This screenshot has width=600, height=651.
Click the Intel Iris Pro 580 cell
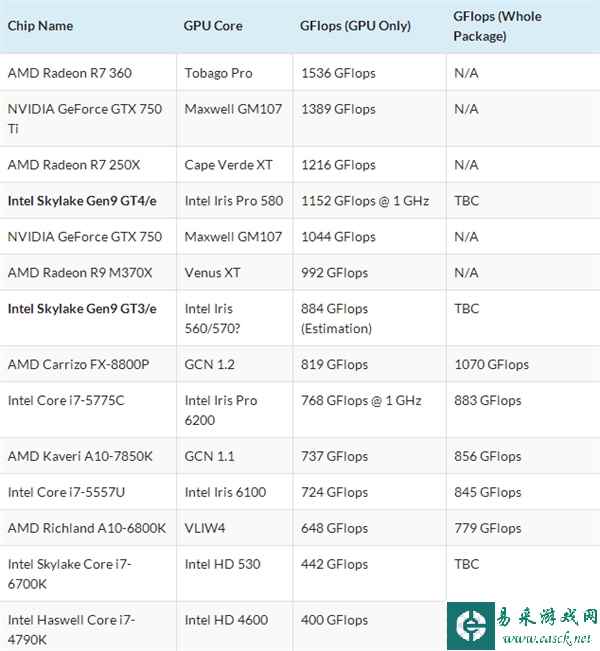coord(234,201)
